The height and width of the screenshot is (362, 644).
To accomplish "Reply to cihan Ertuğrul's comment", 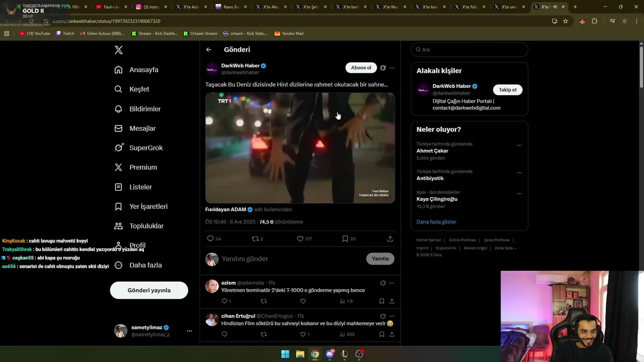I will pyautogui.click(x=224, y=334).
